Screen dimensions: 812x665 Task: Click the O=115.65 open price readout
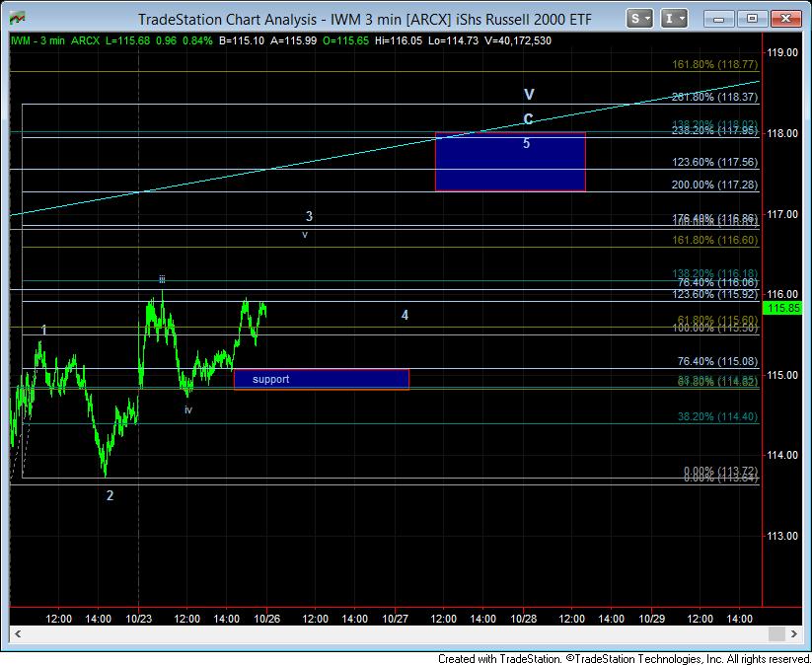tap(346, 40)
